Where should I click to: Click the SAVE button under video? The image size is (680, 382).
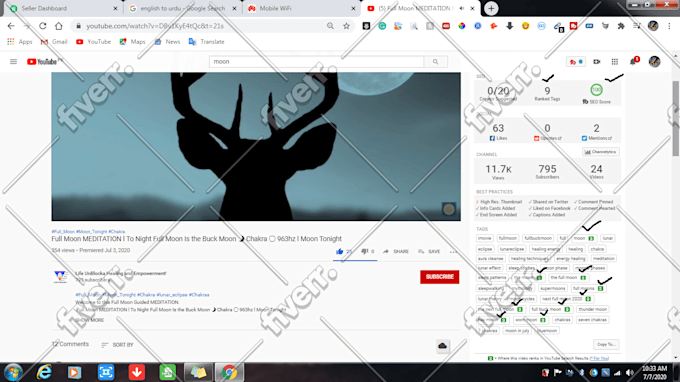(x=429, y=251)
